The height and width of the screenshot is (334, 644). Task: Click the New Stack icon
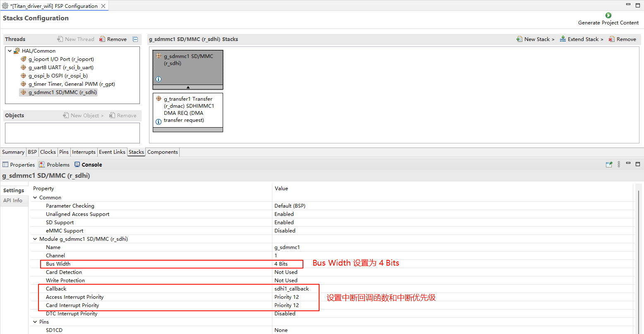point(519,39)
